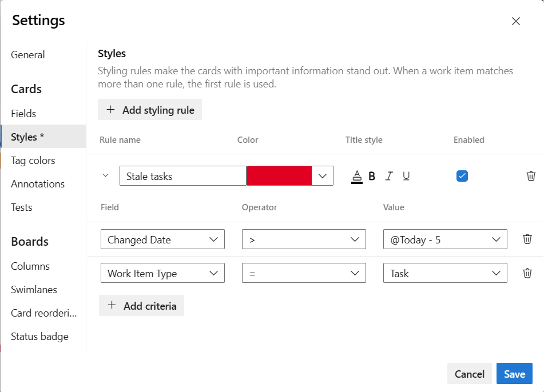Open the operator dropdown showing >
Screen dimensions: 544x392
(x=304, y=239)
